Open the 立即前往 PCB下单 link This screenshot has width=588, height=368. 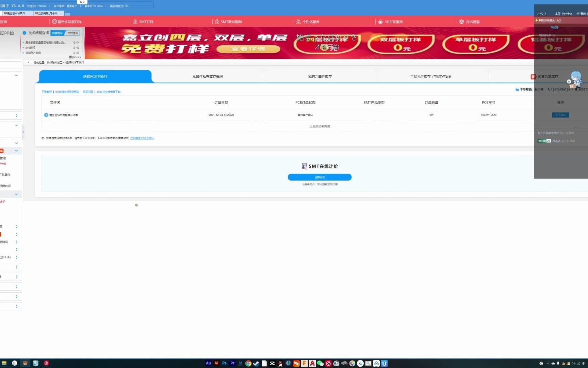click(x=142, y=138)
